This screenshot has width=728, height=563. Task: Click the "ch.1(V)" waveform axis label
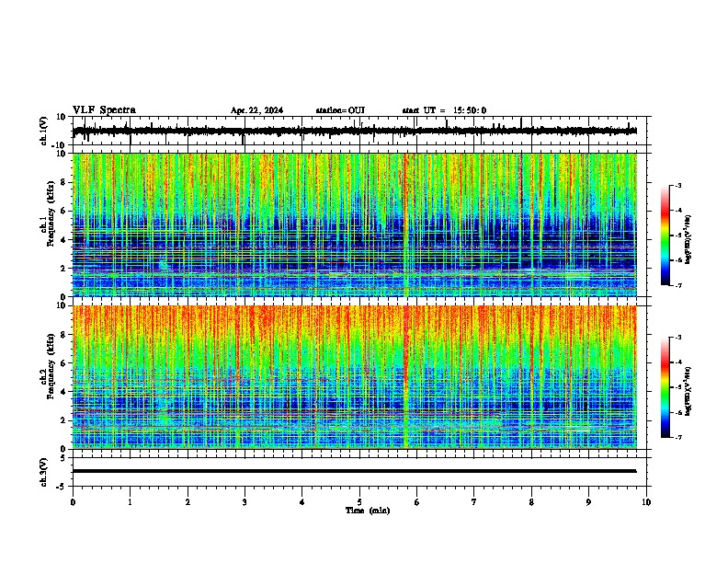pyautogui.click(x=44, y=131)
